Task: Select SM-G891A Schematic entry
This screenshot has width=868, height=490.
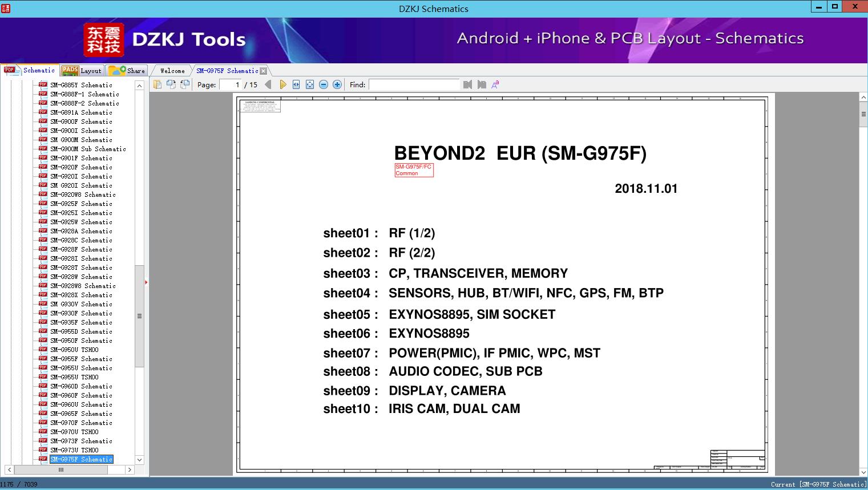Action: click(x=81, y=112)
